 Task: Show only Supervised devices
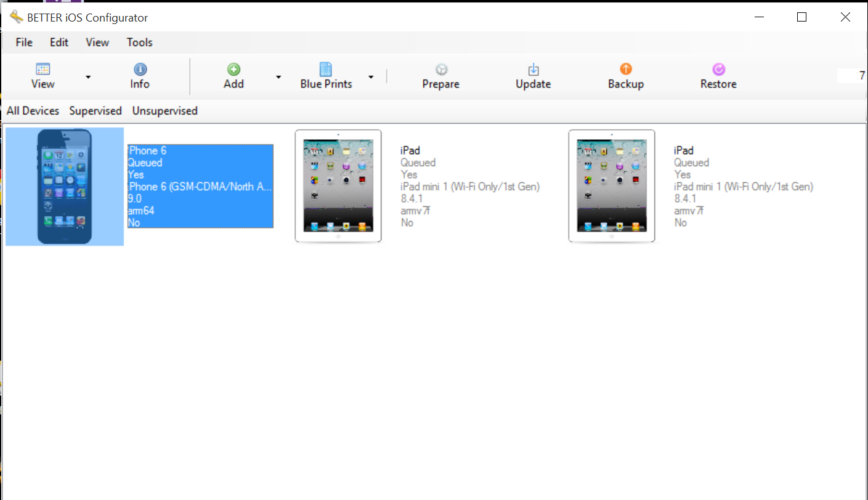[95, 111]
